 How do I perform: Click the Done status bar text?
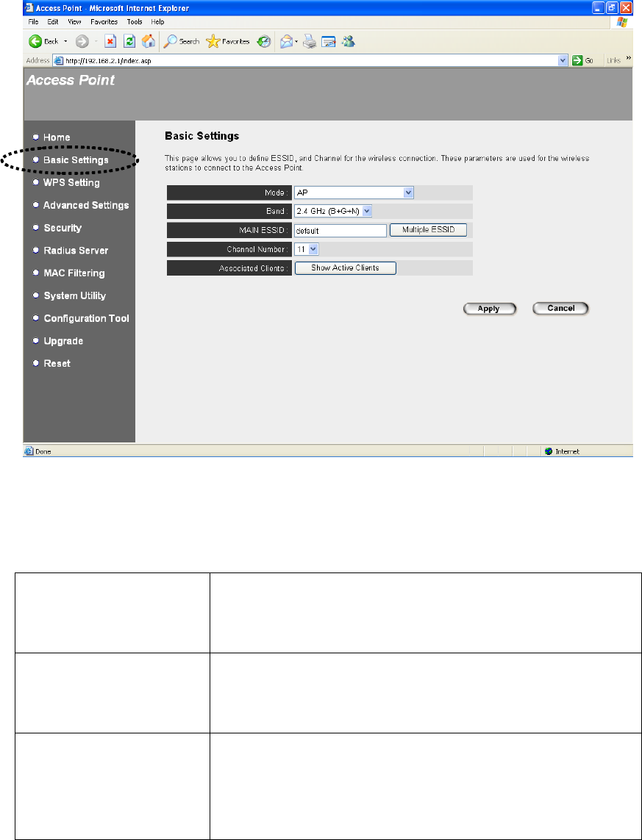point(43,452)
